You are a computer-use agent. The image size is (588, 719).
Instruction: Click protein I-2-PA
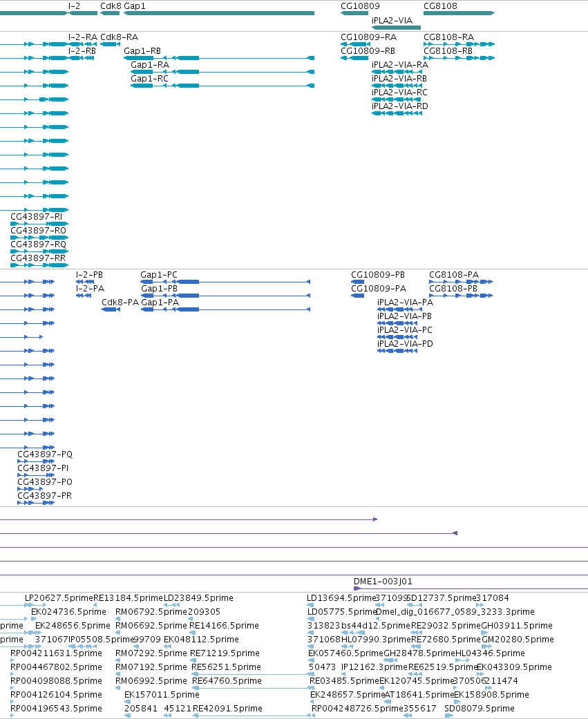(x=84, y=296)
